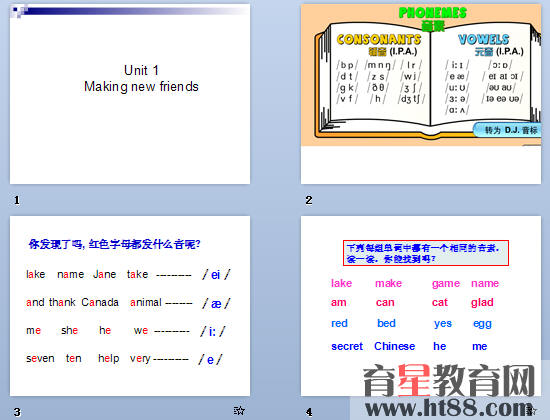Click the / æ / phonetic symbol on slide 3
This screenshot has width=550, height=420.
(216, 303)
